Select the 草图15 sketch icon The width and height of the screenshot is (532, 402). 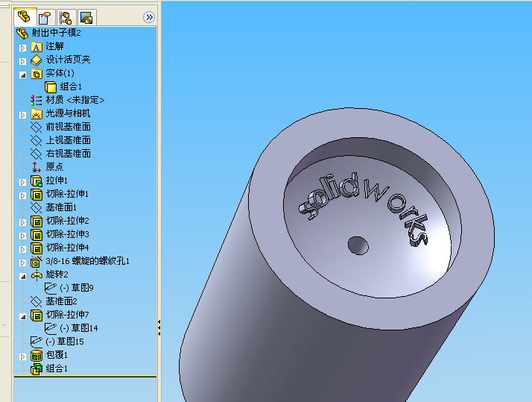[x=37, y=342]
